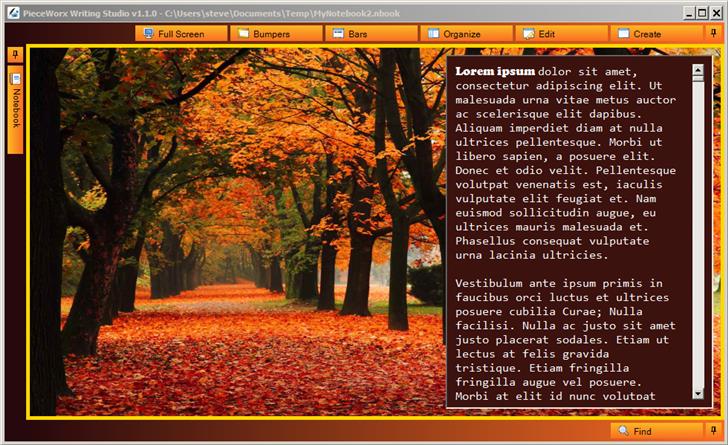Click the Bumpers folder icon
This screenshot has width=728, height=445.
tap(243, 34)
